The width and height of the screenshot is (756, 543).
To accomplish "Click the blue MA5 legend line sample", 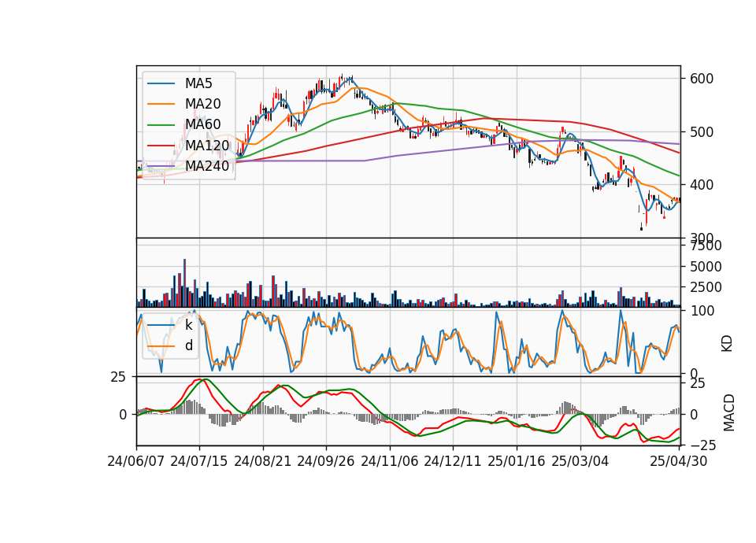I will 161,84.
